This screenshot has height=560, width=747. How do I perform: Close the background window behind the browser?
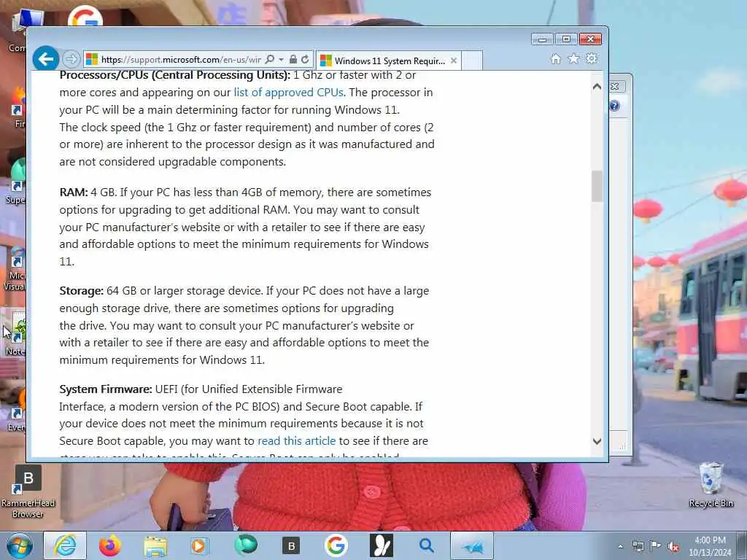[x=616, y=86]
